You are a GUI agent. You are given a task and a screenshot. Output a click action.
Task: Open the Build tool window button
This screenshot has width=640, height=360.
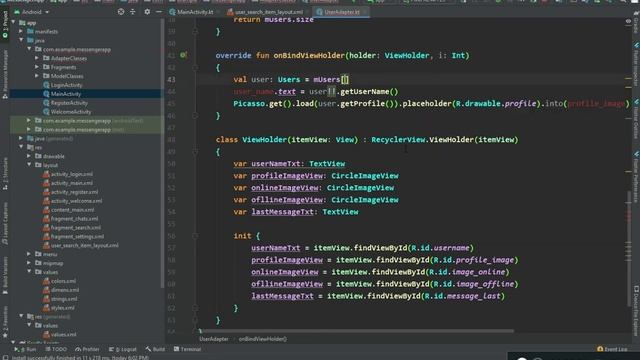pos(156,349)
